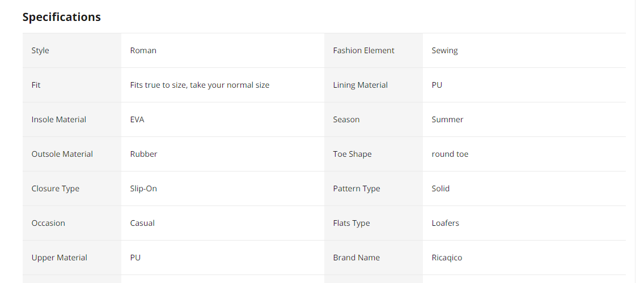The width and height of the screenshot is (644, 283).
Task: Select the Slip-On closure value
Action: pyautogui.click(x=143, y=188)
